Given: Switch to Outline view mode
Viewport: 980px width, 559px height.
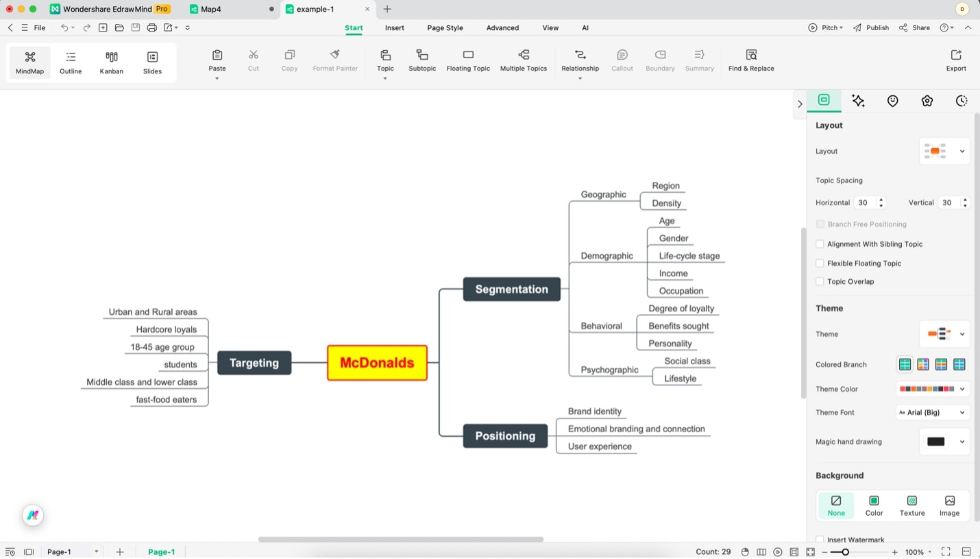Looking at the screenshot, I should (71, 62).
